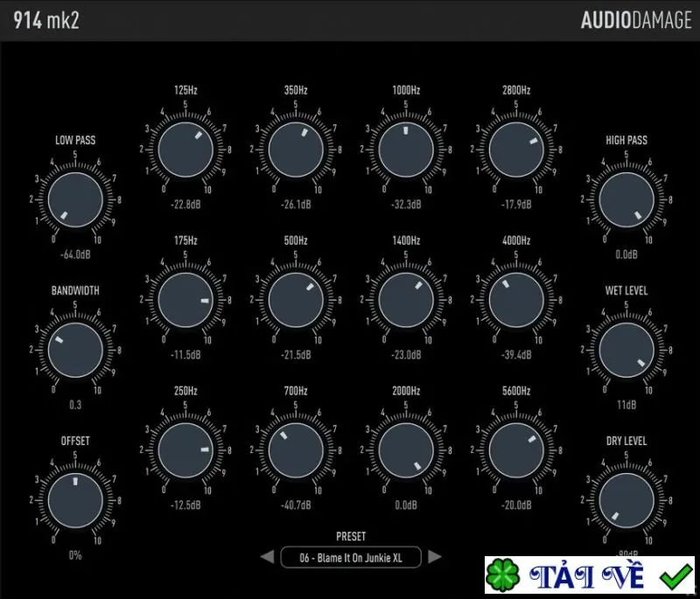Click the 0% offset value
700x599 pixels.
click(x=75, y=555)
